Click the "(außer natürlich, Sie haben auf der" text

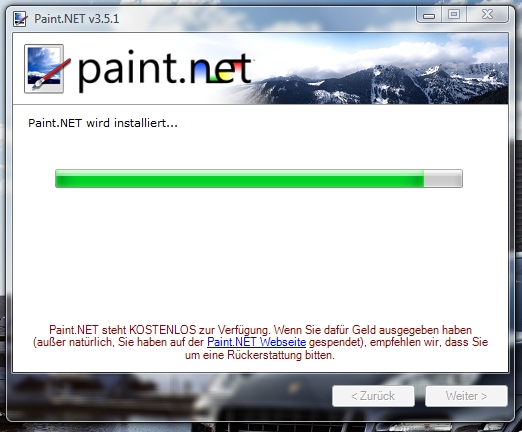point(118,342)
